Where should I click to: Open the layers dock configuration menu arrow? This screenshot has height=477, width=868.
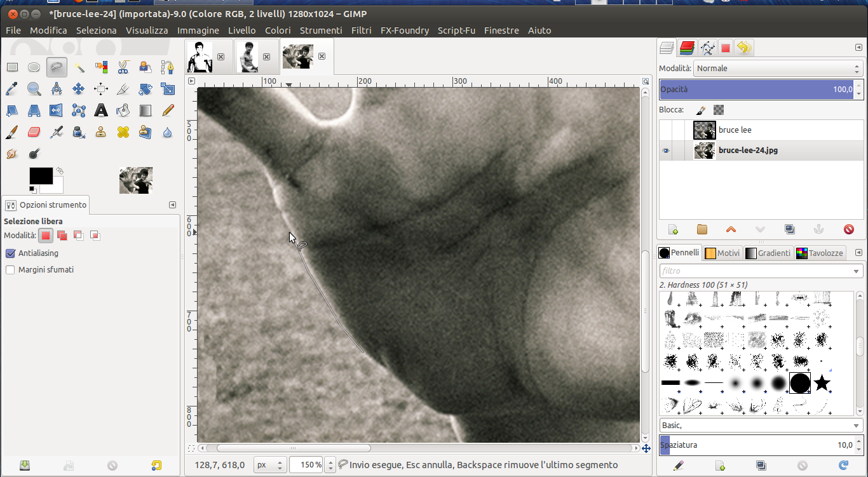[859, 48]
